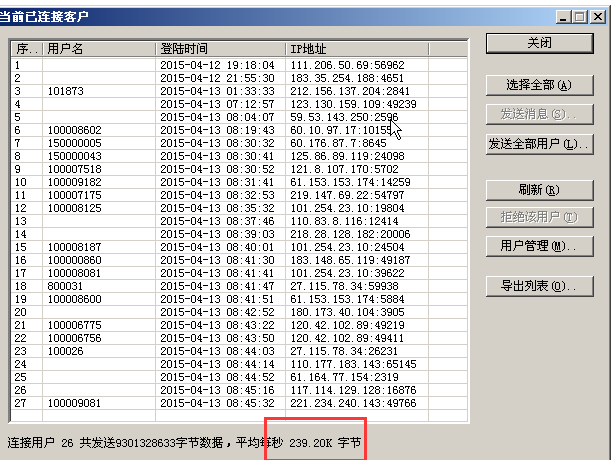Select username 100009081
The height and width of the screenshot is (460, 612).
(x=74, y=403)
